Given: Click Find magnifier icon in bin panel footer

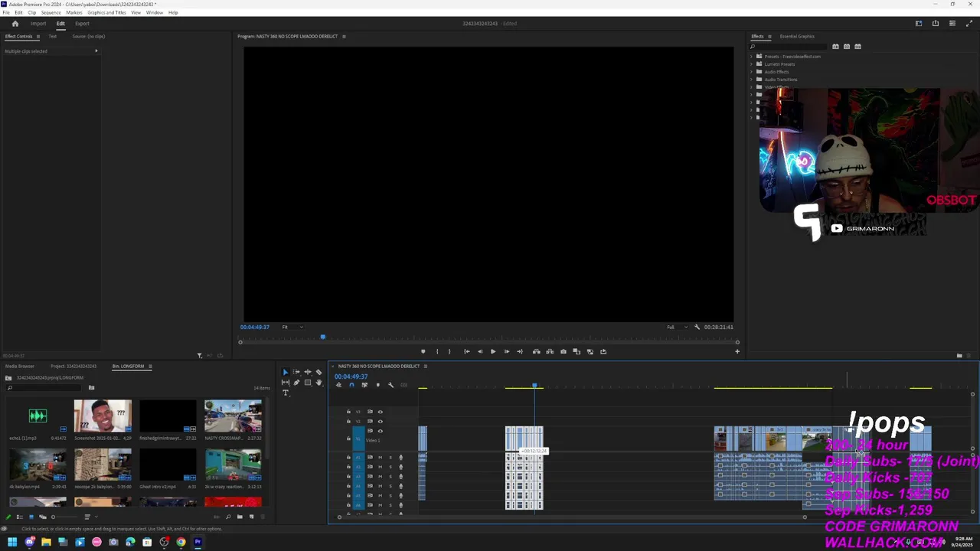Looking at the screenshot, I should tap(228, 517).
